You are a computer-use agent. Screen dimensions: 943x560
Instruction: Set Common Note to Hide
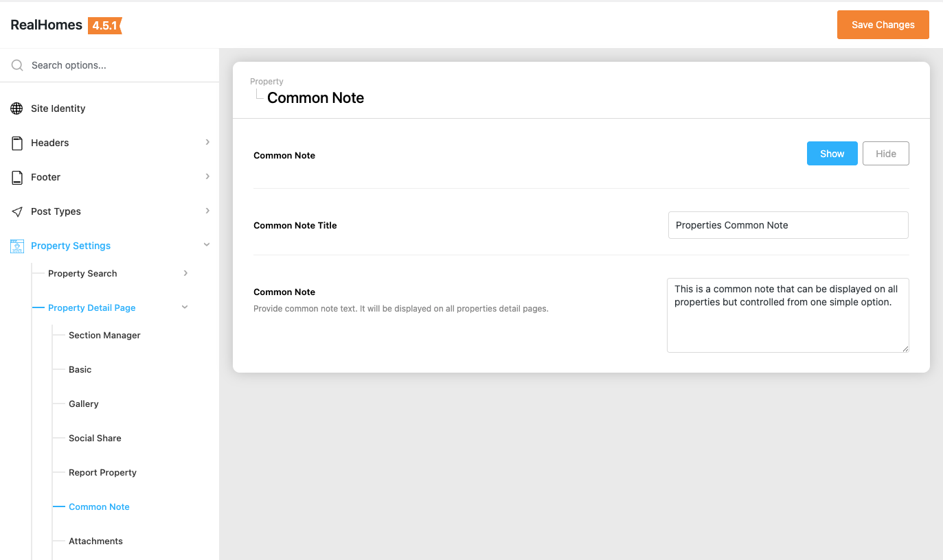coord(885,154)
